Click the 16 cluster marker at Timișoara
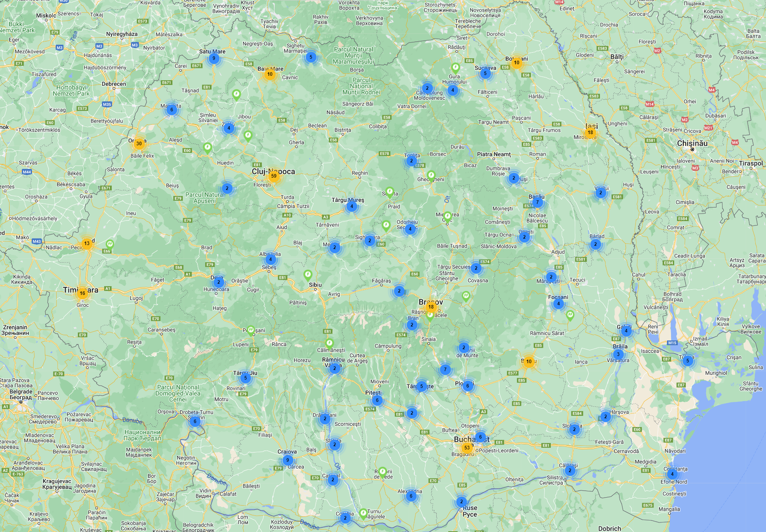 point(82,293)
